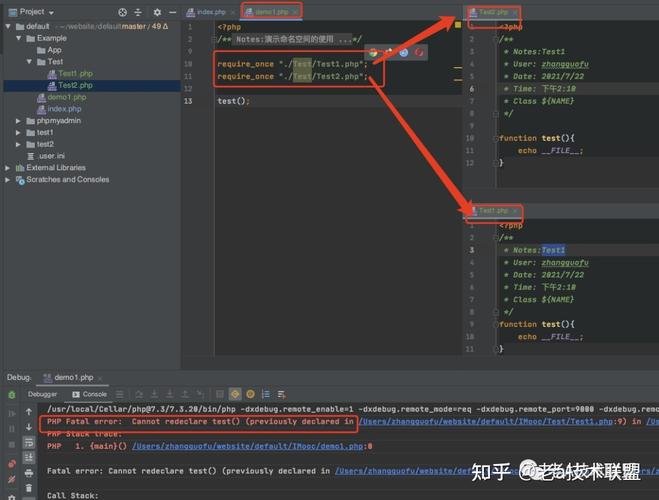Click the Show Execution Point icon
The image size is (659, 500).
coord(120,394)
